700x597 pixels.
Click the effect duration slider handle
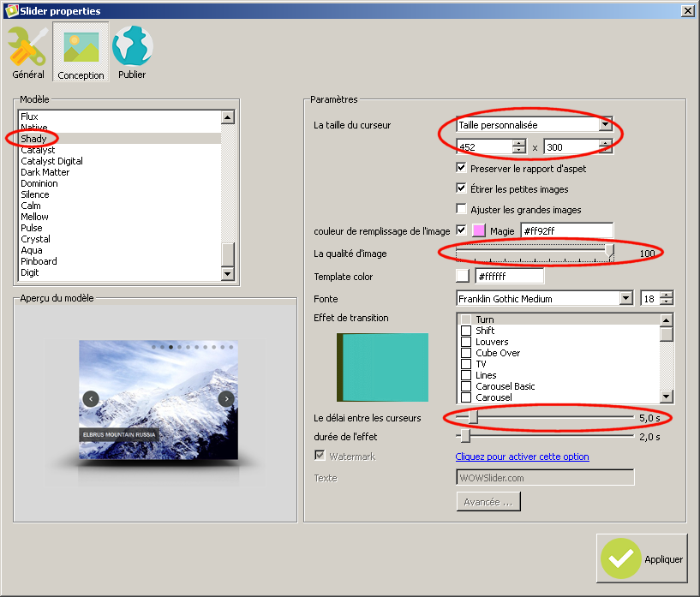click(465, 436)
